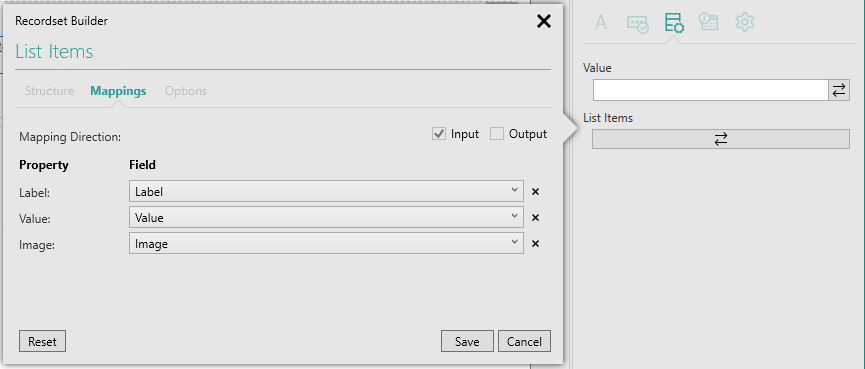Toggle the Input mapping direction checkbox
Viewport: 865px width, 369px height.
439,134
